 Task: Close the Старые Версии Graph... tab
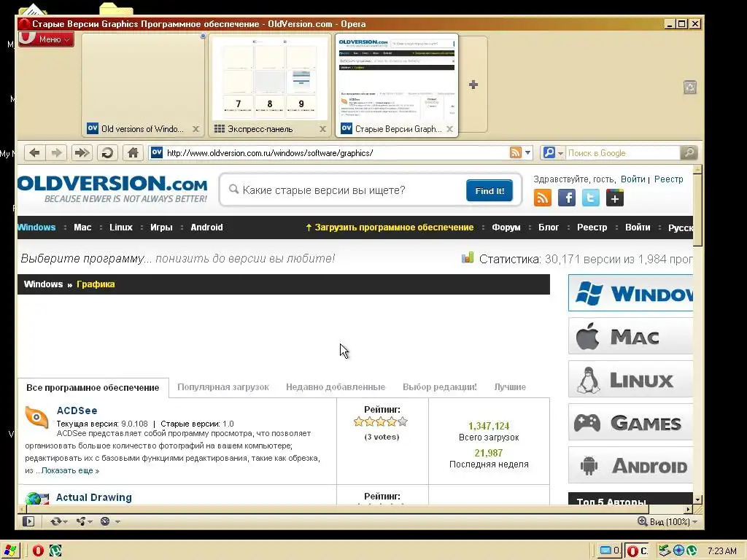449,129
